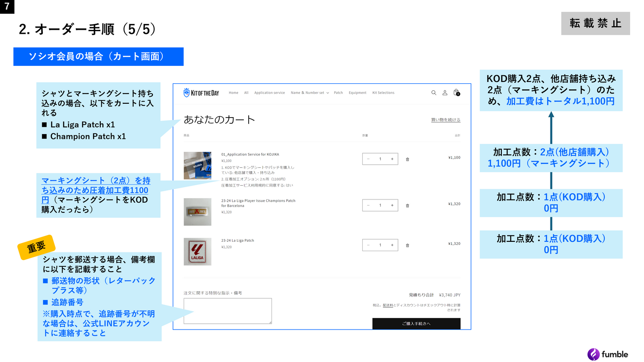This screenshot has width=644, height=362.
Task: Decrease quantity of Champions Patch for Barcelona
Action: [368, 205]
